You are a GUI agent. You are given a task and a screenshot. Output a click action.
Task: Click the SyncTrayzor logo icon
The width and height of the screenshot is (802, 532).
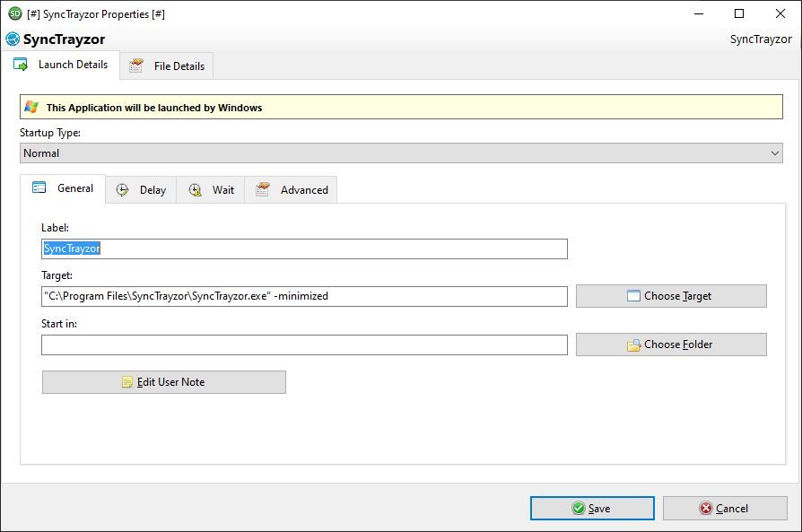pos(13,39)
